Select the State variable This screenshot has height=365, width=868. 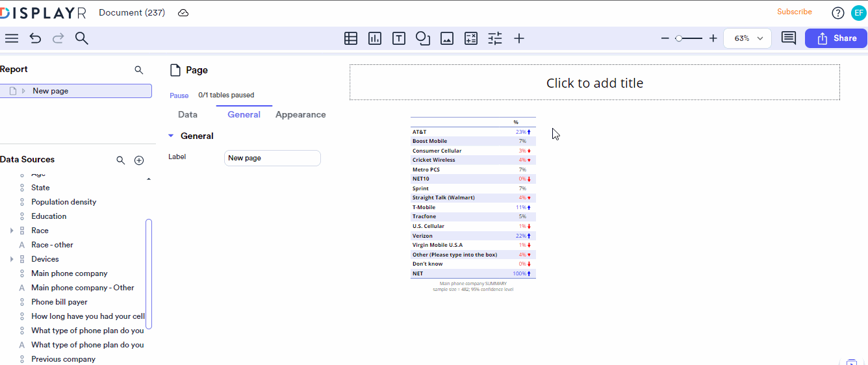pos(40,188)
